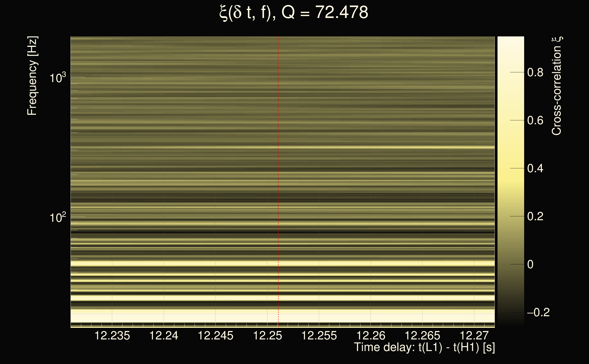Screen dimensions: 589x364
Task: Click the 0.4 tick label on the colorbar
Action: pos(535,168)
